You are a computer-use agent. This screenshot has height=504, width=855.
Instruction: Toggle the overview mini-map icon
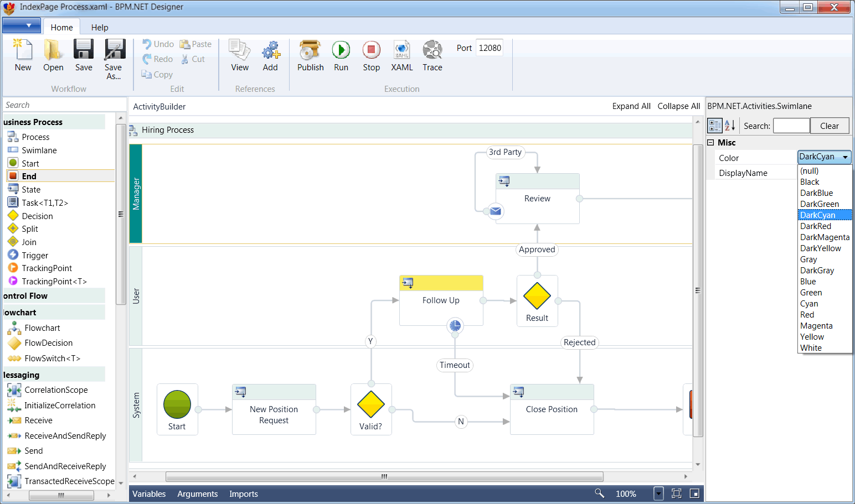pos(694,493)
